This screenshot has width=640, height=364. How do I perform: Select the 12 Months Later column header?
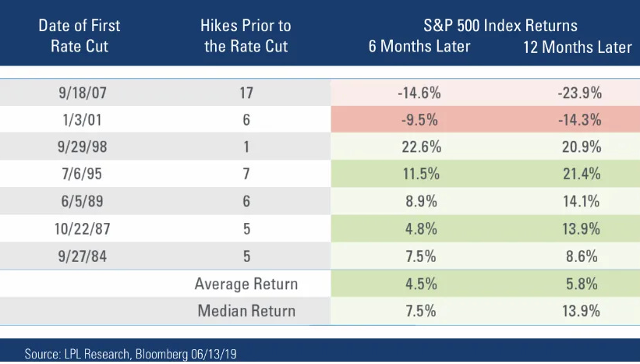pyautogui.click(x=577, y=47)
